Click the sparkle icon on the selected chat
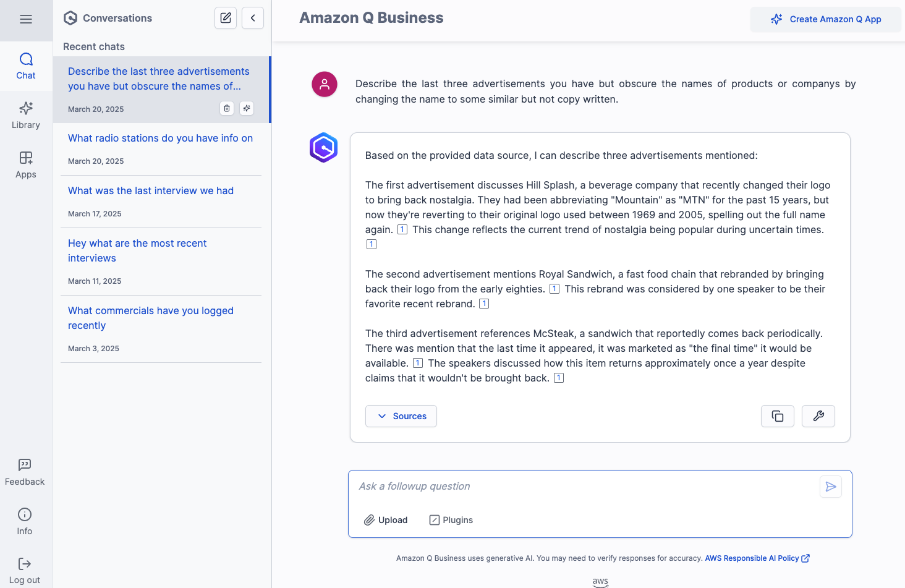The width and height of the screenshot is (905, 588). (x=247, y=108)
